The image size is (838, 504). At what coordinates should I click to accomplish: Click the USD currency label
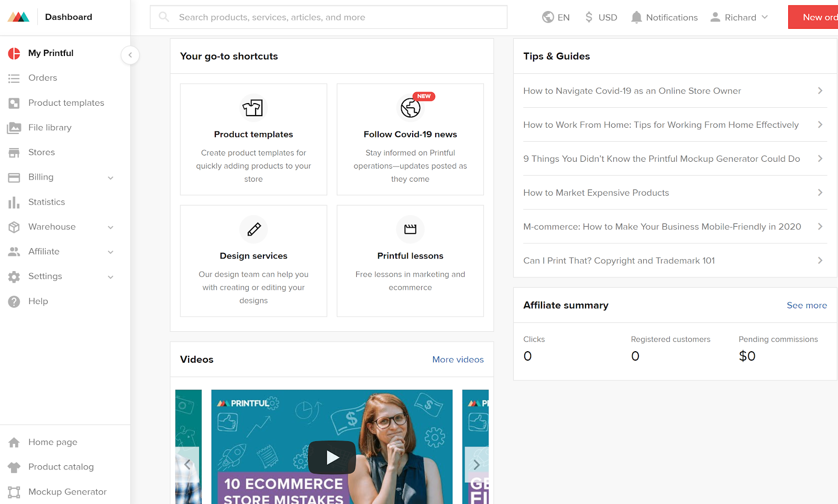pyautogui.click(x=608, y=17)
